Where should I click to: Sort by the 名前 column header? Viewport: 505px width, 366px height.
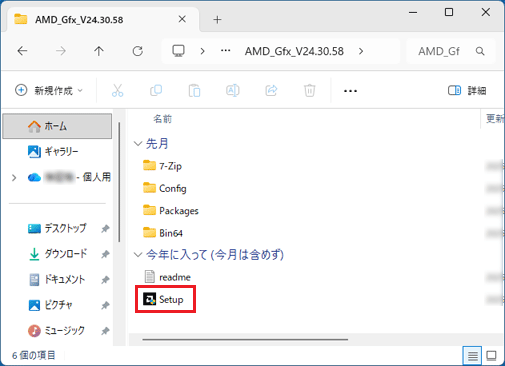tap(162, 119)
